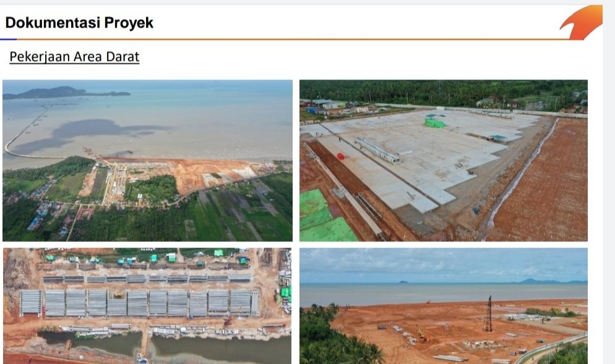The height and width of the screenshot is (364, 615).
Task: Click the red object on the concrete slab
Action: [340, 156]
